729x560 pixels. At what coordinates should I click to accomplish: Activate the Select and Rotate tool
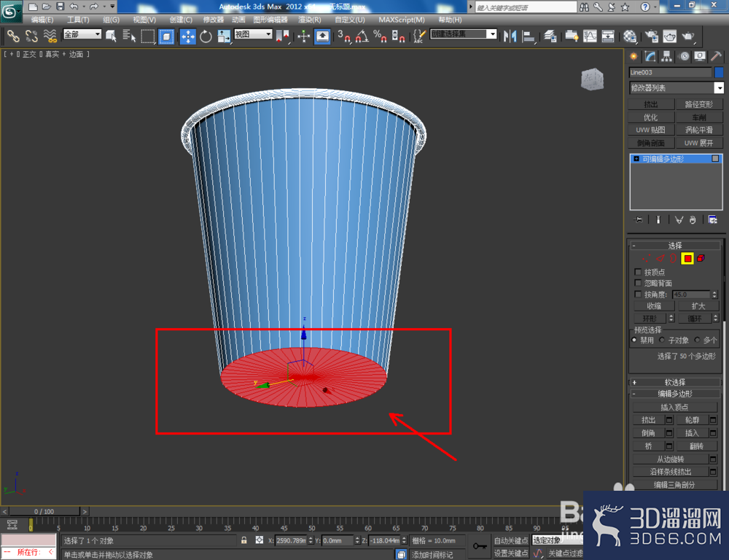click(x=206, y=36)
